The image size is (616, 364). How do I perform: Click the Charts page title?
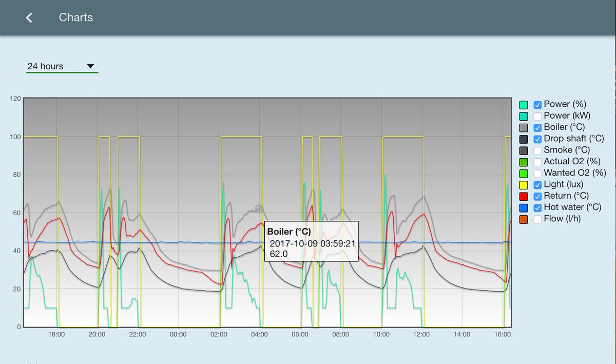point(76,17)
